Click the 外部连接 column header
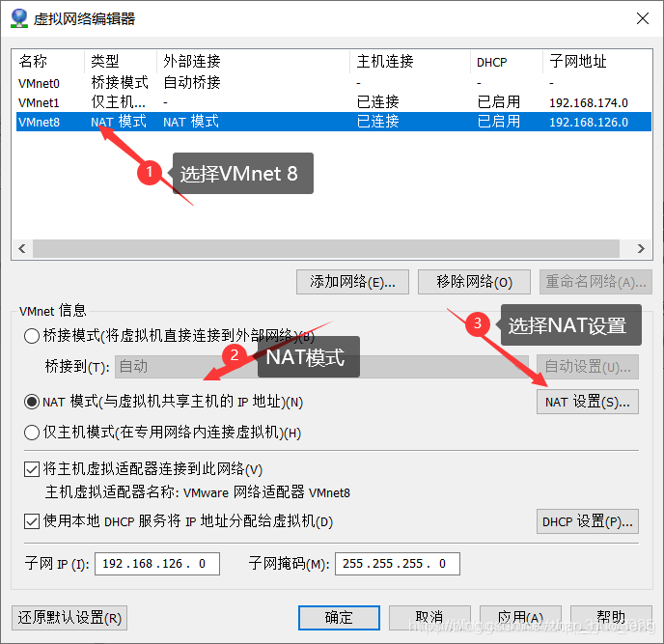Image resolution: width=664 pixels, height=644 pixels. 253,61
